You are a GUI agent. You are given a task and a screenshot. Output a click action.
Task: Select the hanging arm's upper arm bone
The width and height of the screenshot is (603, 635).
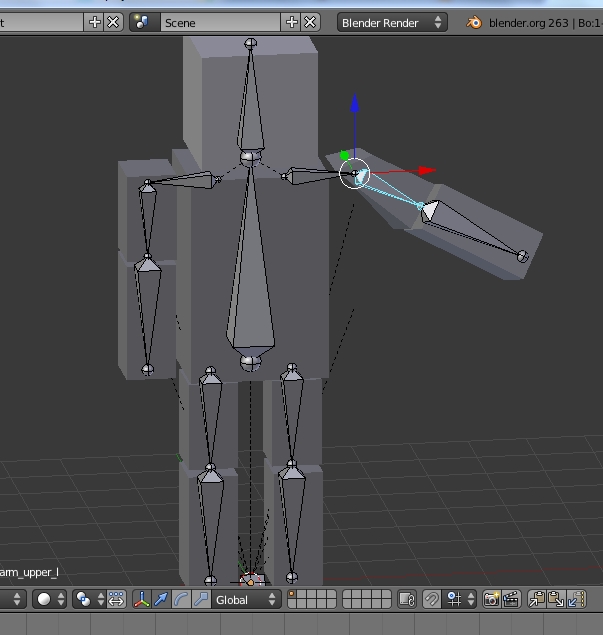click(x=148, y=215)
